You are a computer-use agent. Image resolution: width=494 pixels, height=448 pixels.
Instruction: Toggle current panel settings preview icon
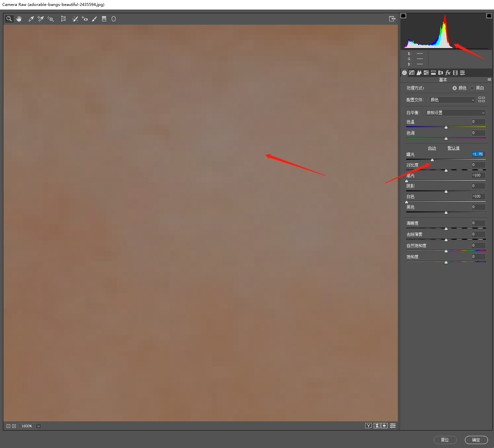[x=393, y=426]
